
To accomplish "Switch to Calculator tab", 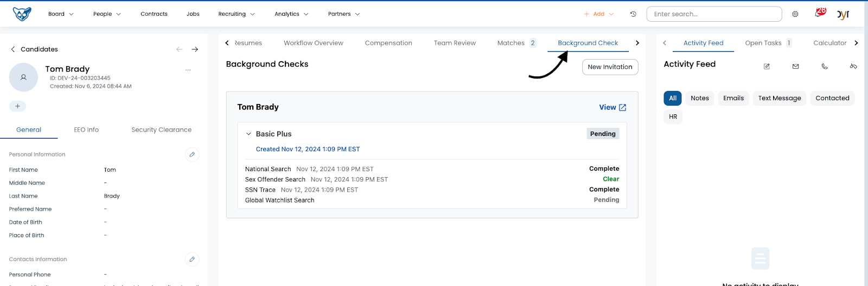I will point(830,43).
